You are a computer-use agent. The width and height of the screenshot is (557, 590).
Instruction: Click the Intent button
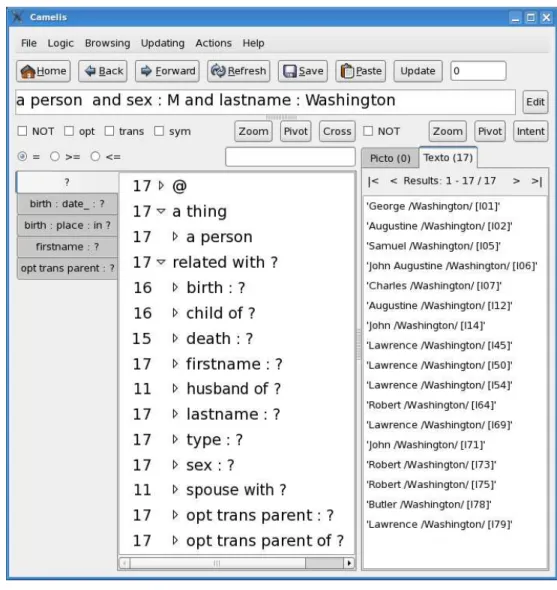point(530,131)
